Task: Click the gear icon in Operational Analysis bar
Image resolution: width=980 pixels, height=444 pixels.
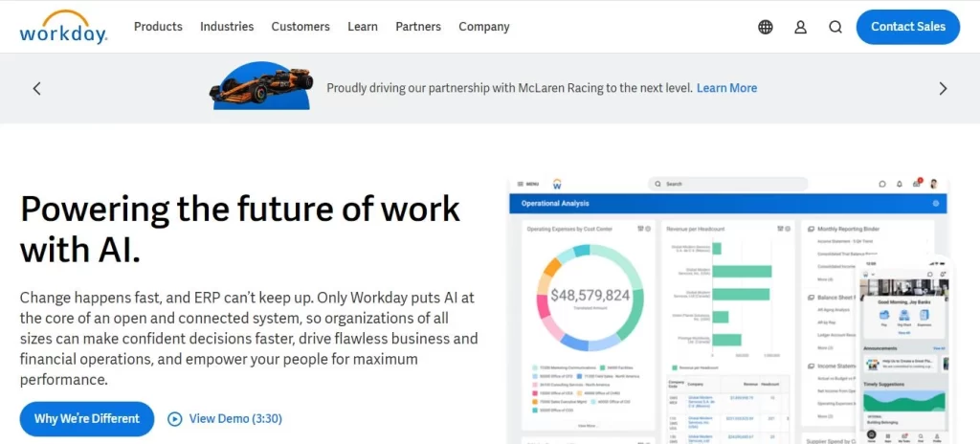Action: [936, 203]
